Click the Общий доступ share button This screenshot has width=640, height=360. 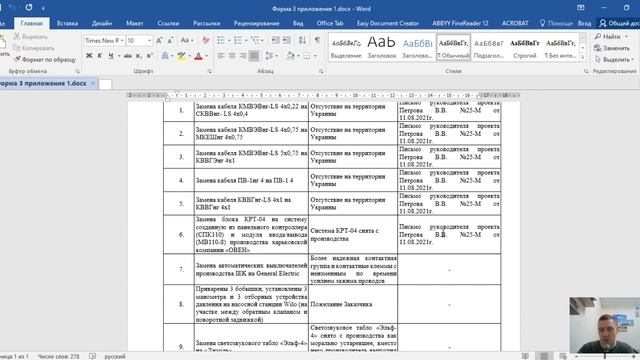[618, 23]
